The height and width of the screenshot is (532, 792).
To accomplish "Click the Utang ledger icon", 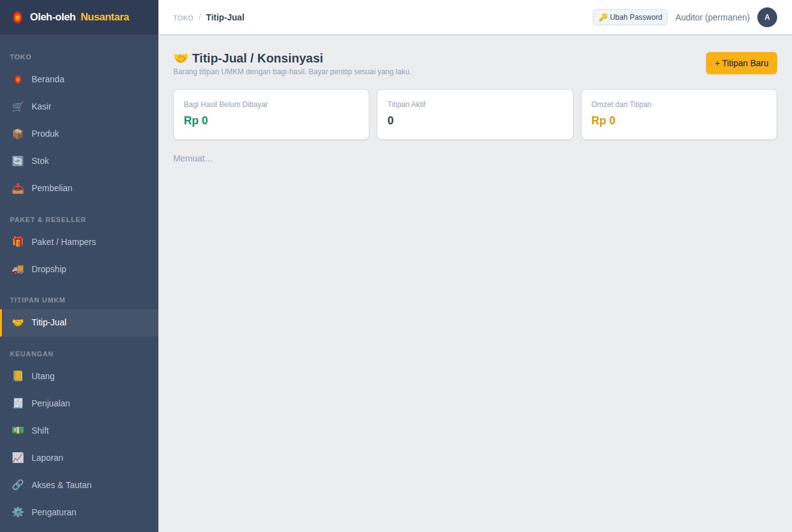I will 18,376.
